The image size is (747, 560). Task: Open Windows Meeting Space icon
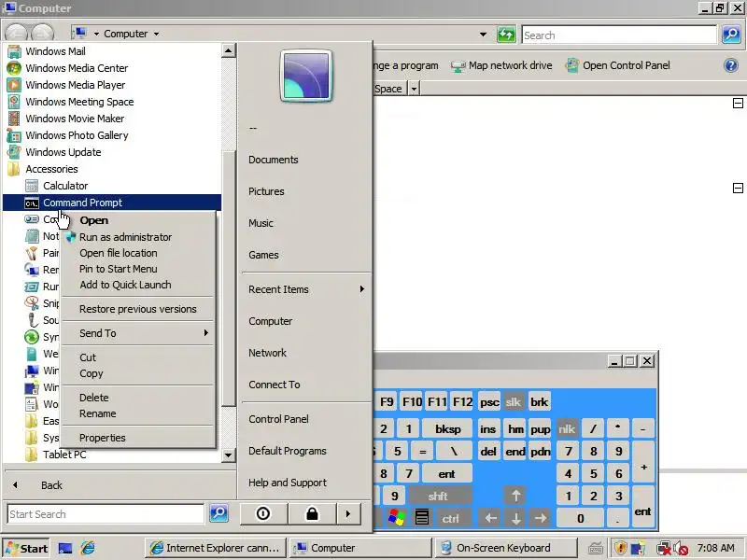pos(14,102)
